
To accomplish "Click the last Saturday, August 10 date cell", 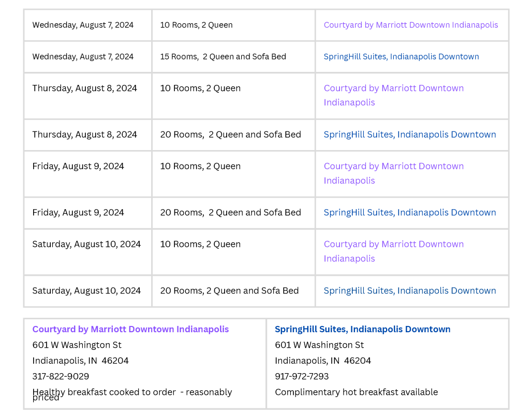I will pyautogui.click(x=88, y=291).
